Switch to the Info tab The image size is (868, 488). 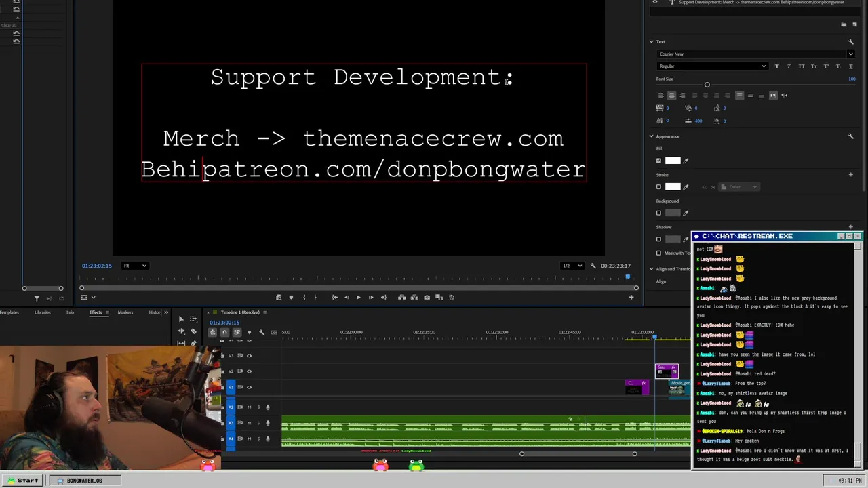click(x=70, y=312)
